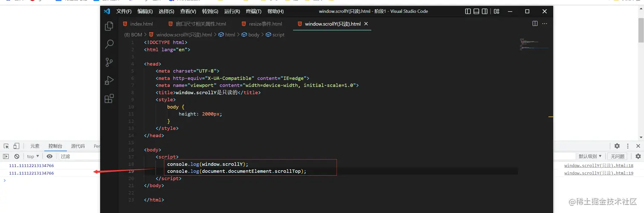This screenshot has height=213, width=644.
Task: Toggle the DevTools device toolbar
Action: 16,146
